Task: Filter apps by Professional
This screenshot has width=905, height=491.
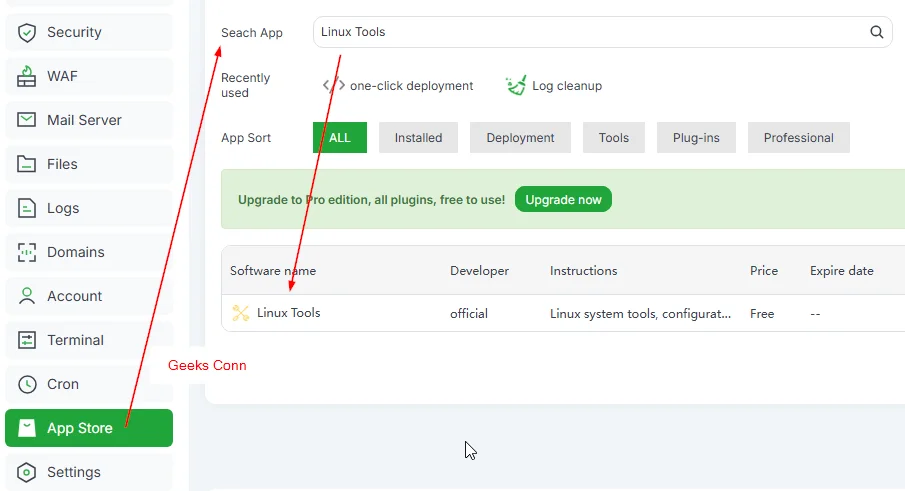Action: click(799, 137)
